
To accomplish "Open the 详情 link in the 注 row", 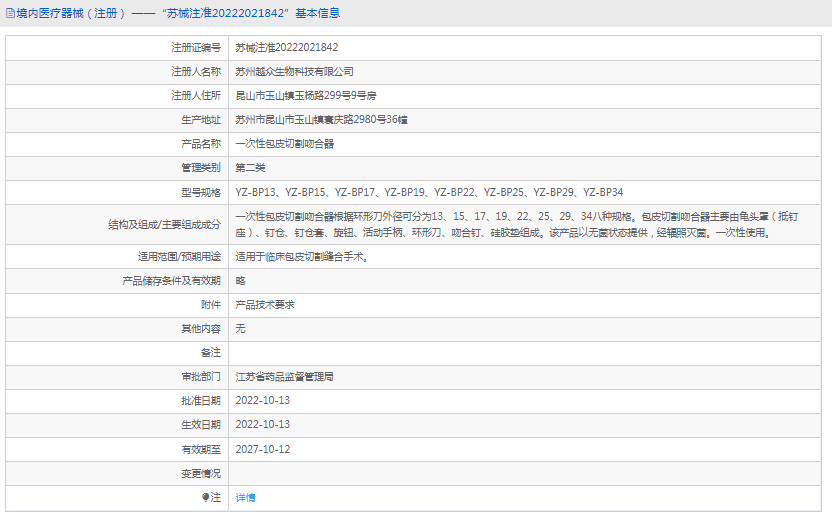I will pyautogui.click(x=245, y=497).
